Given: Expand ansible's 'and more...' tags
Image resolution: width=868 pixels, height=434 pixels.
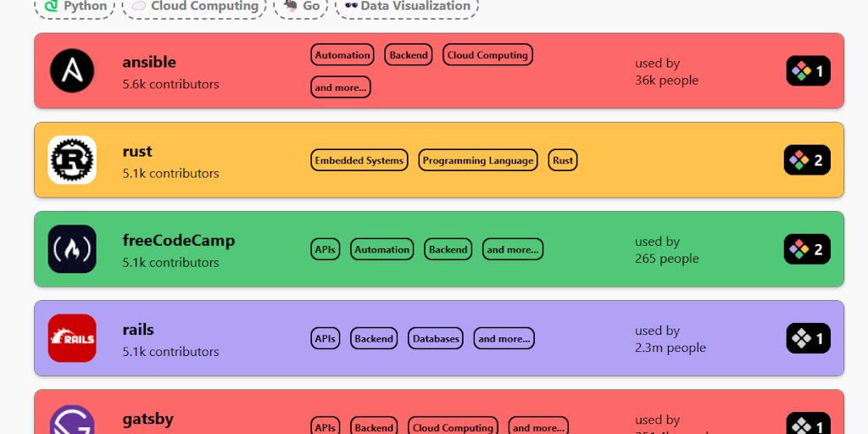Looking at the screenshot, I should click(341, 87).
